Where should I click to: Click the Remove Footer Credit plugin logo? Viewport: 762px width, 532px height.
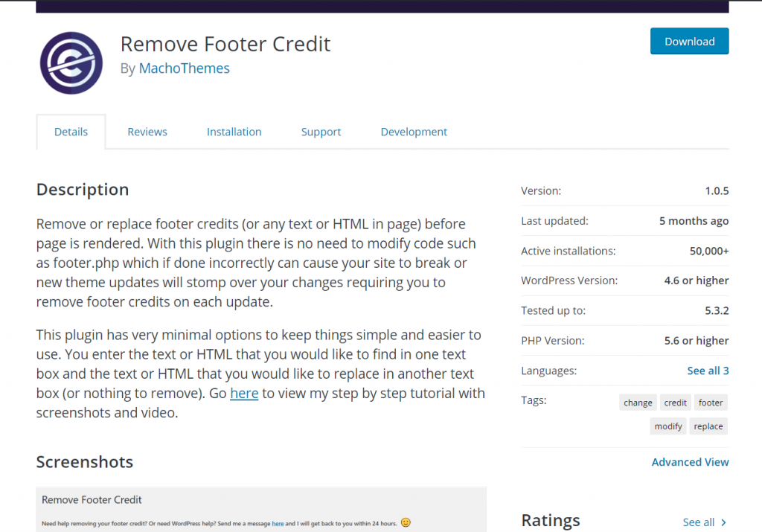tap(71, 63)
